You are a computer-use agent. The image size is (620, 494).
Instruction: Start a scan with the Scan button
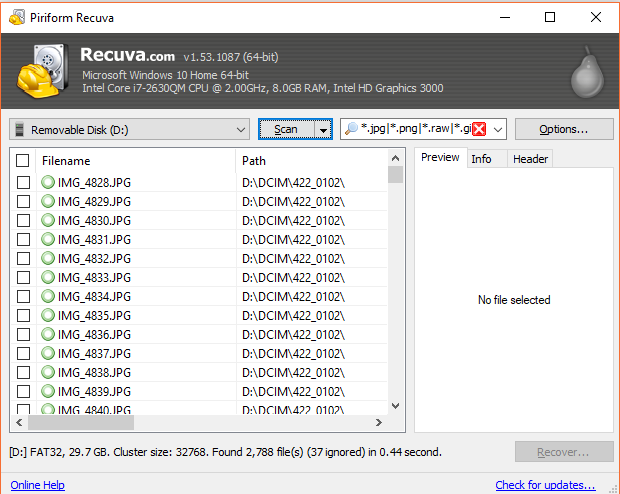click(286, 129)
